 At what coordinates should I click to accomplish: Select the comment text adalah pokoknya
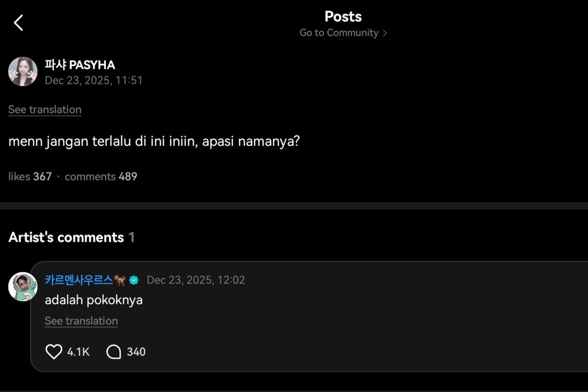[x=94, y=300]
